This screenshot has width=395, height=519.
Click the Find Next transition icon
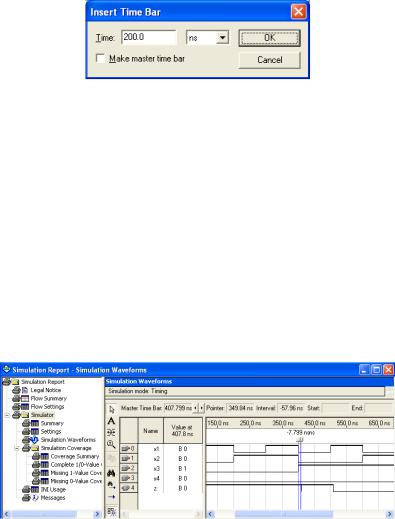tap(111, 485)
